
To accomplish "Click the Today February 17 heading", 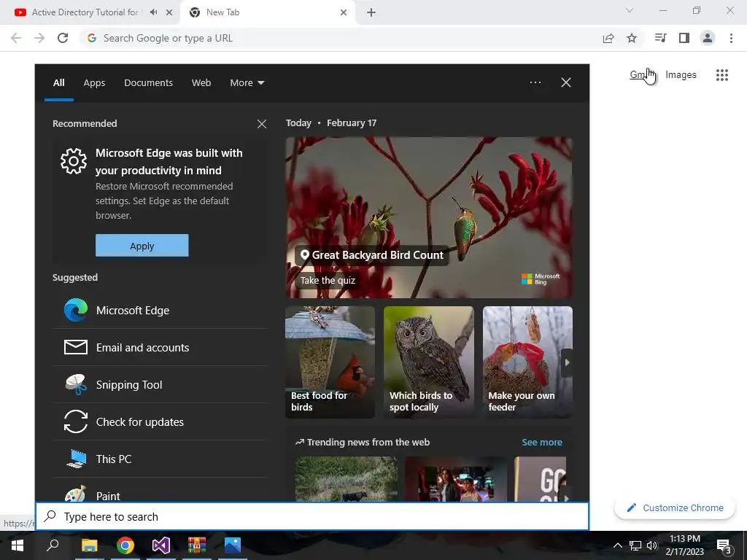I will (x=331, y=122).
